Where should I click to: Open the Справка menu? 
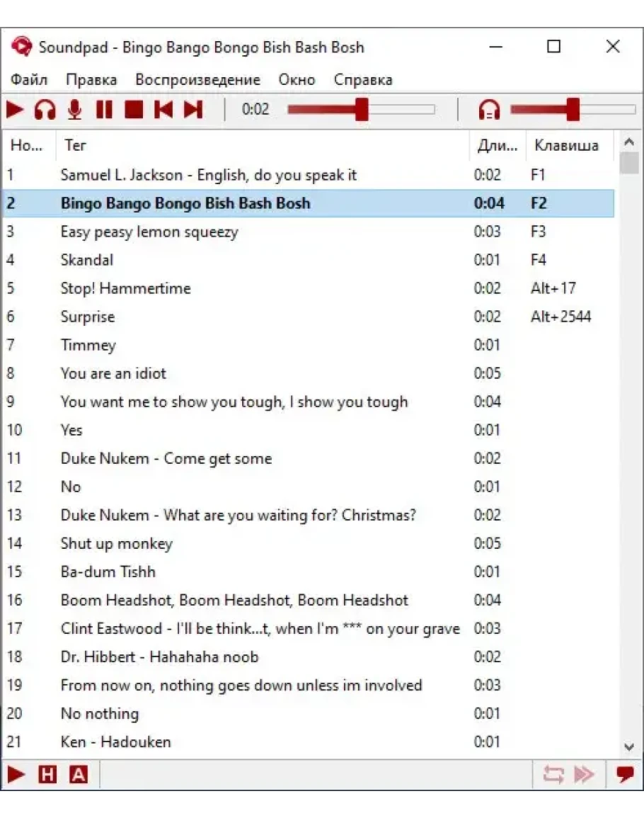click(363, 80)
